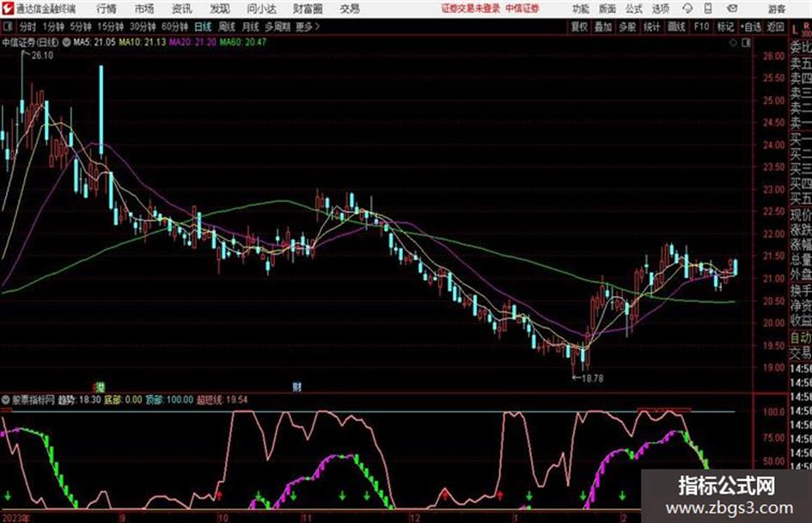Open the 市场 menu
The height and width of the screenshot is (523, 812).
tap(144, 9)
